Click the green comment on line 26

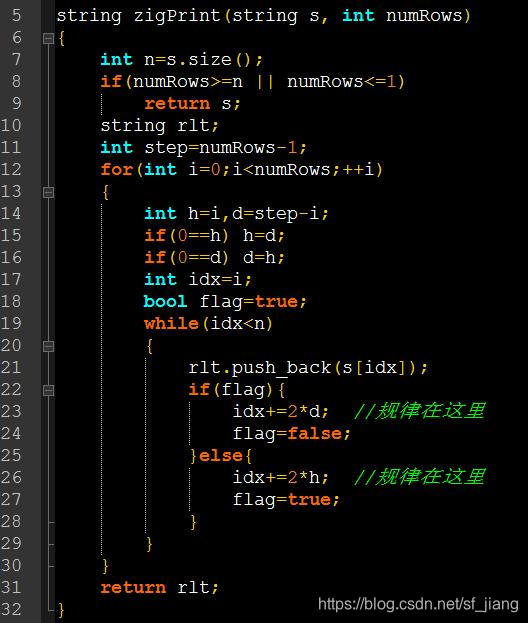tap(420, 476)
